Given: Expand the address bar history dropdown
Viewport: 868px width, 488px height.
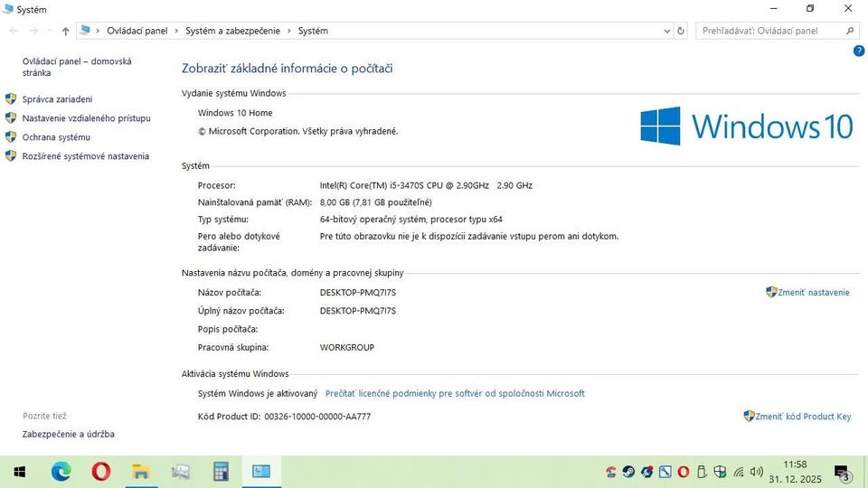Looking at the screenshot, I should click(x=667, y=31).
